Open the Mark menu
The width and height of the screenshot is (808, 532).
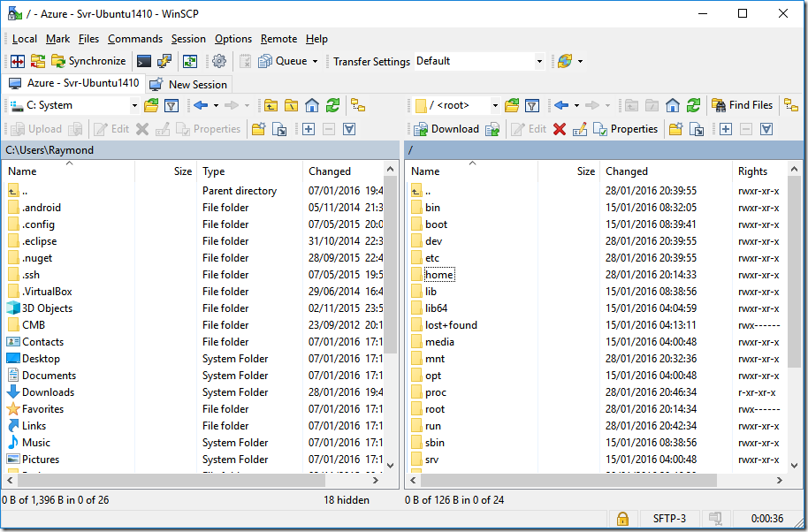[57, 39]
